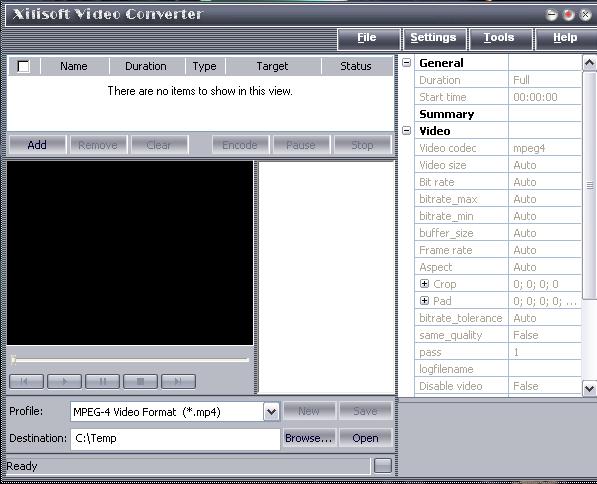The image size is (597, 484).
Task: Select the Video codec value mpeg4
Action: click(545, 148)
